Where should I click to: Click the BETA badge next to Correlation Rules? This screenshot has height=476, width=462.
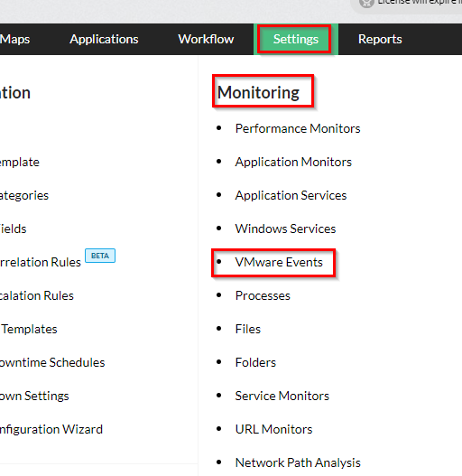[x=100, y=256]
